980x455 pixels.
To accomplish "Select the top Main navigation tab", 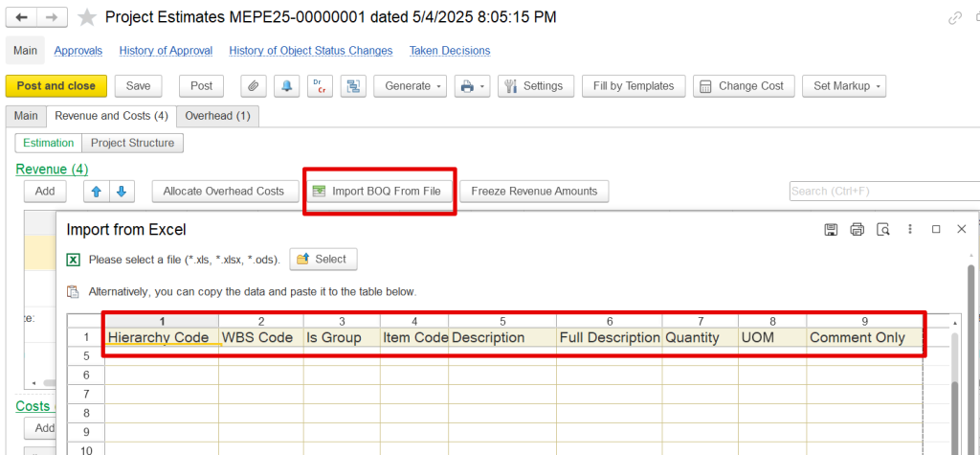I will pos(25,51).
